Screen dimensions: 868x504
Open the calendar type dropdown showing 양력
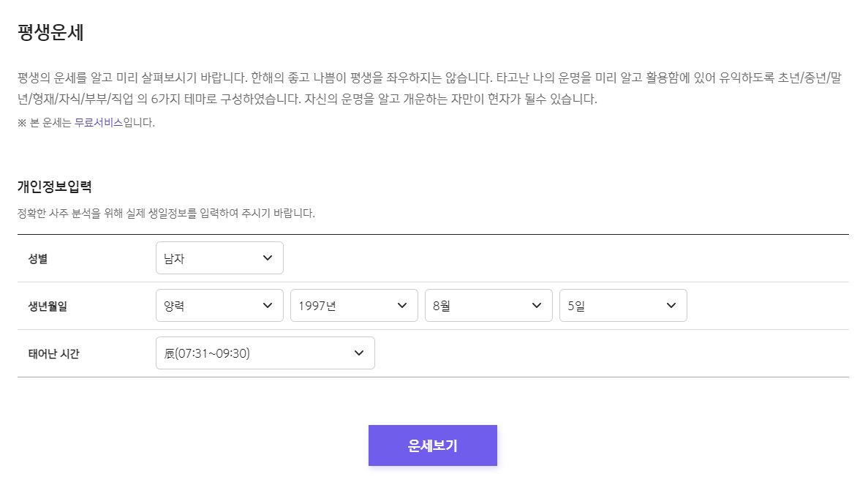219,305
